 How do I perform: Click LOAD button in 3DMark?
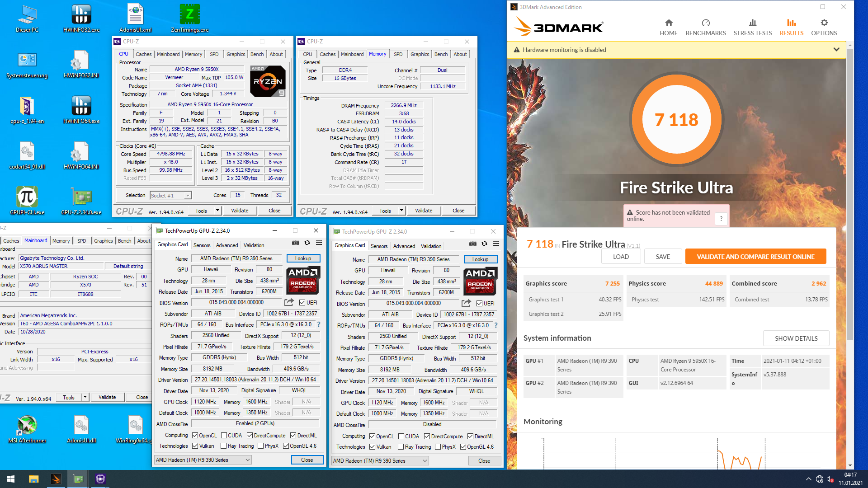pos(621,257)
